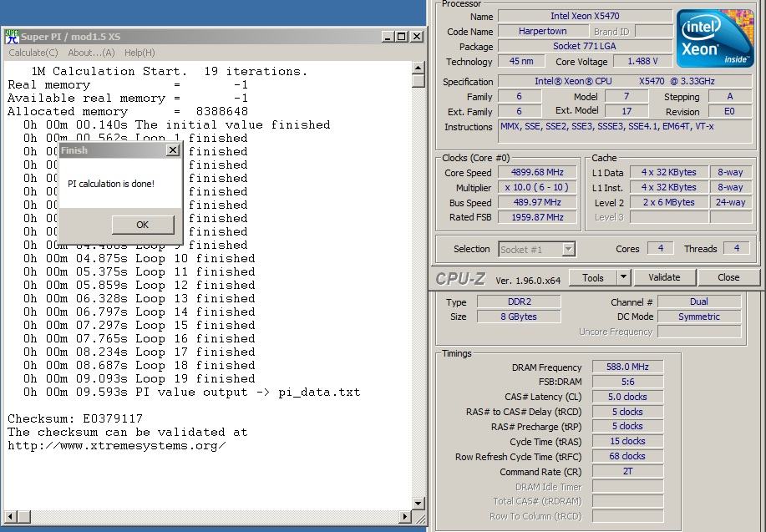Open the Socket #1 selection dropdown
The image size is (766, 532).
pyautogui.click(x=568, y=250)
